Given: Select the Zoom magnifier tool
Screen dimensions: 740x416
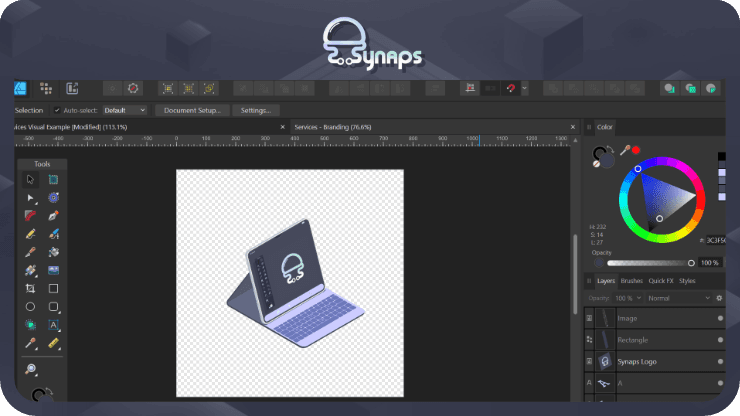Looking at the screenshot, I should pos(31,369).
